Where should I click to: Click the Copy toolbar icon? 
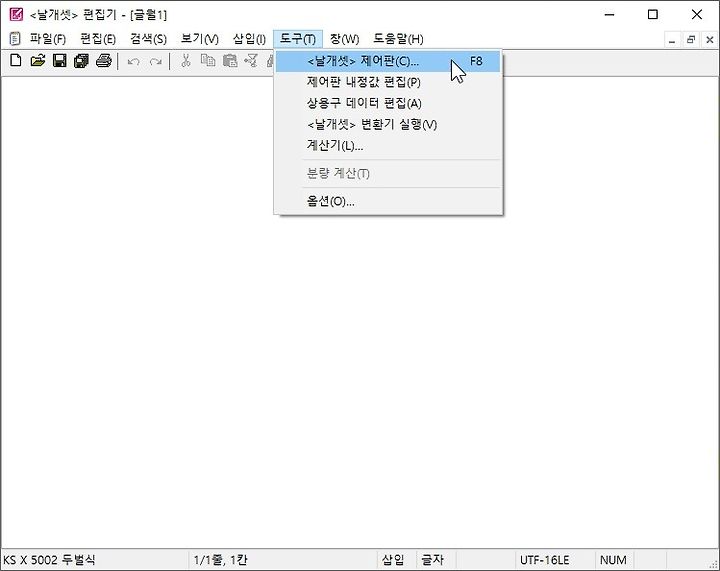click(x=208, y=61)
